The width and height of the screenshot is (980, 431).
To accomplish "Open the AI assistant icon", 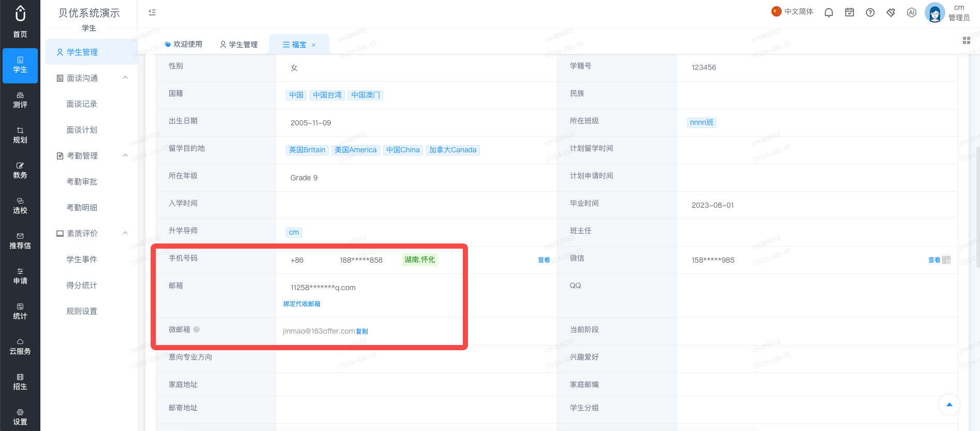I will (x=912, y=12).
